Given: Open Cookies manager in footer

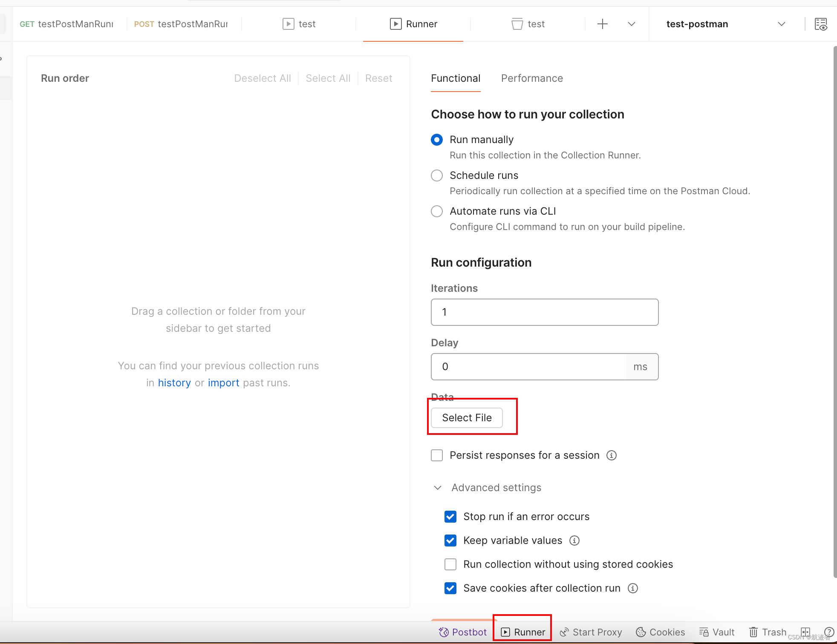Looking at the screenshot, I should coord(660,632).
